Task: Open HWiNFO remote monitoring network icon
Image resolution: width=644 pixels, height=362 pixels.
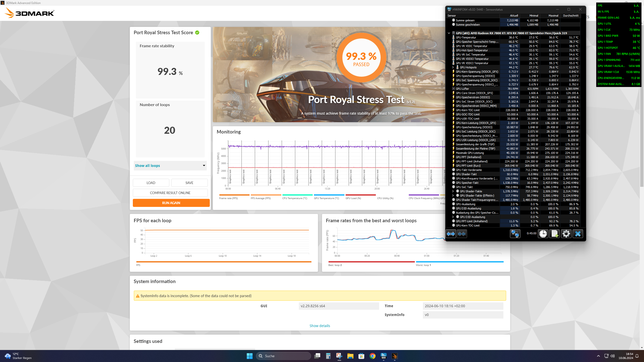Action: click(x=515, y=234)
